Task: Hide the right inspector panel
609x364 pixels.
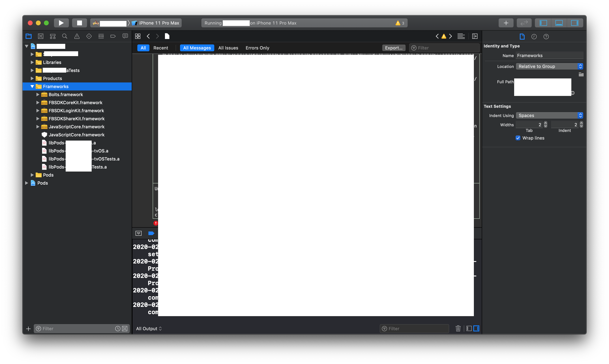Action: (575, 23)
